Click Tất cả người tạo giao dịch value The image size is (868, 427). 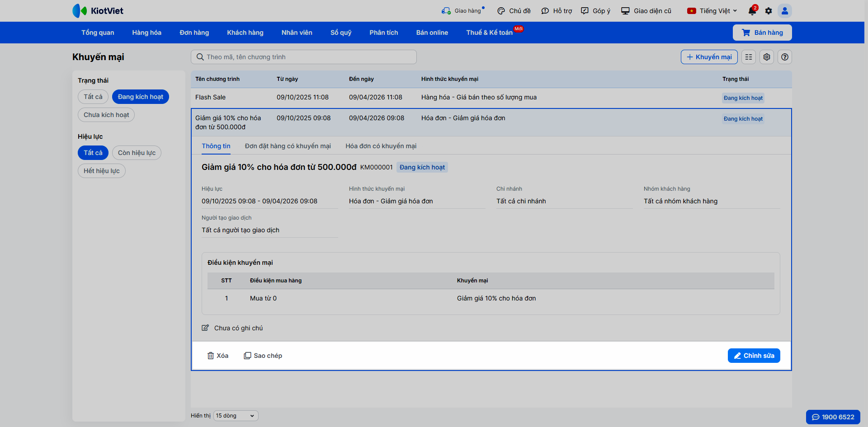241,230
